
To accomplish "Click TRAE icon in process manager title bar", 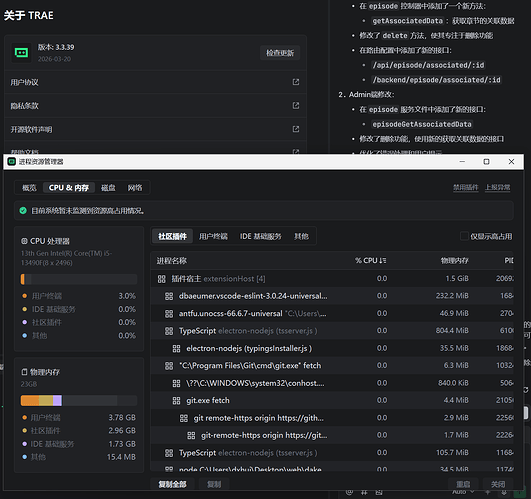I will (12, 161).
